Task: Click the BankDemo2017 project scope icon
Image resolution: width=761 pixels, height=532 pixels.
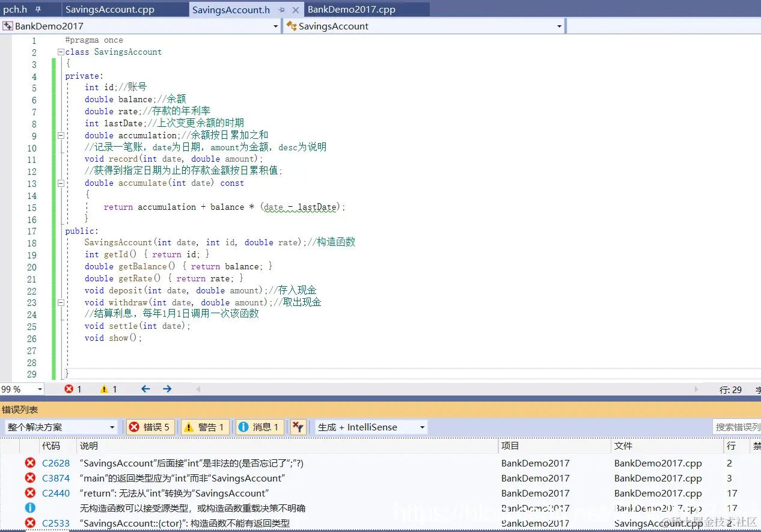Action: pos(8,26)
